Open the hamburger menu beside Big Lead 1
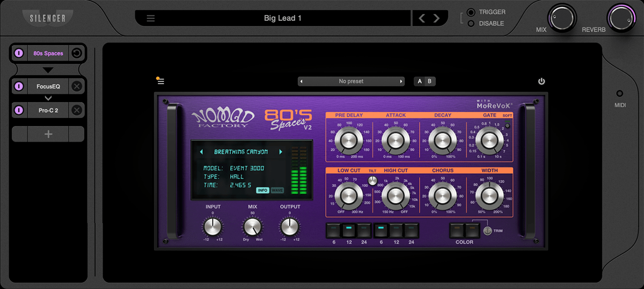644x289 pixels. (x=151, y=18)
